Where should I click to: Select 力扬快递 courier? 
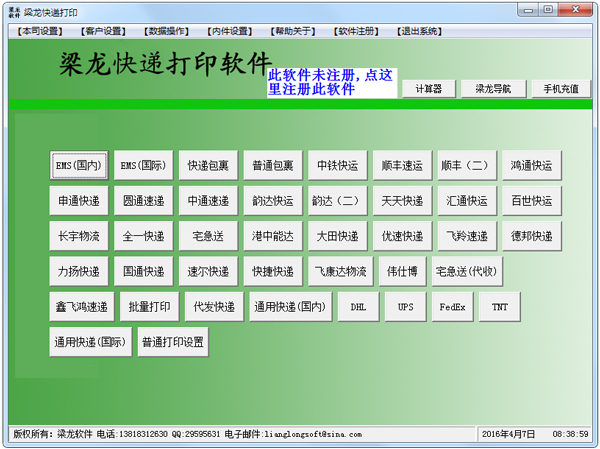coord(79,271)
